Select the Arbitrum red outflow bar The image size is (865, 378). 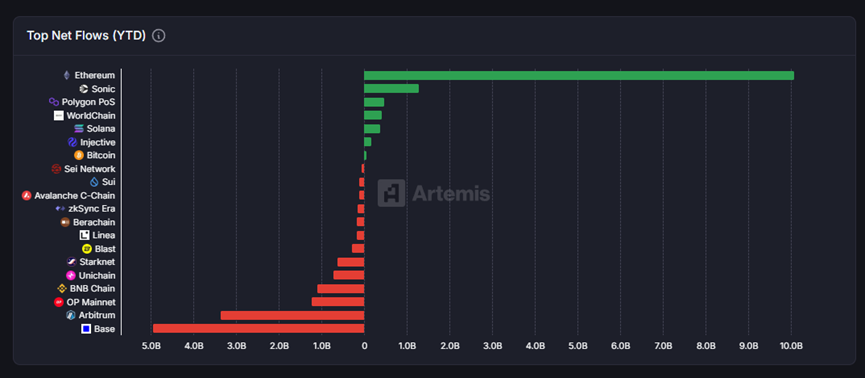click(292, 316)
